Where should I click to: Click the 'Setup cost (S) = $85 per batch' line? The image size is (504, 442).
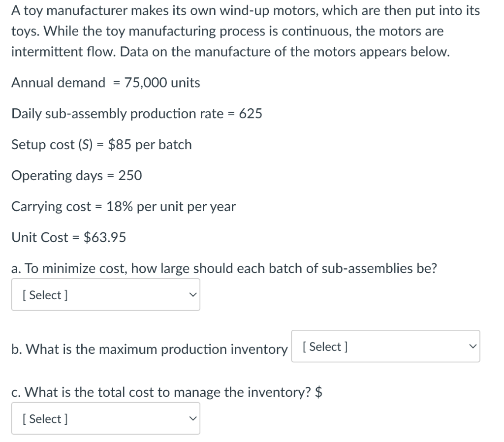(x=101, y=145)
